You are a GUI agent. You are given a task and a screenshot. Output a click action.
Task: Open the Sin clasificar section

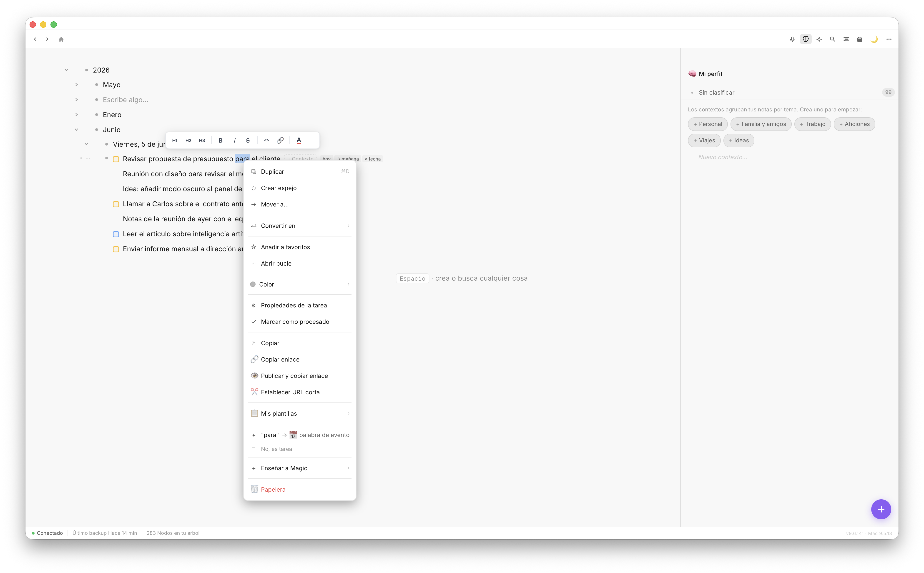pyautogui.click(x=789, y=93)
